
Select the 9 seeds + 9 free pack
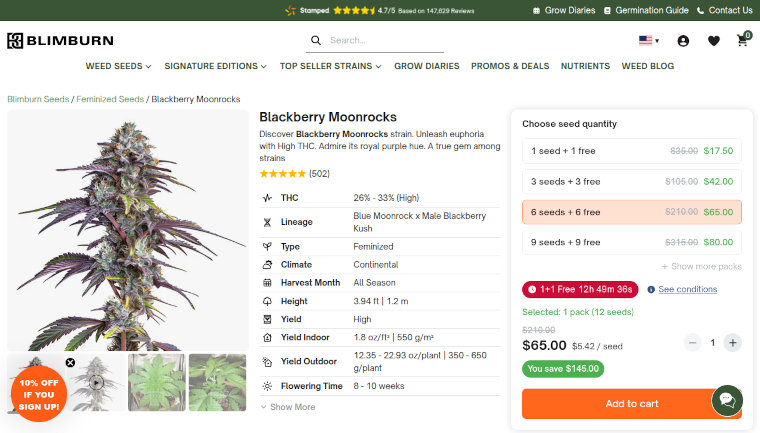pyautogui.click(x=632, y=242)
